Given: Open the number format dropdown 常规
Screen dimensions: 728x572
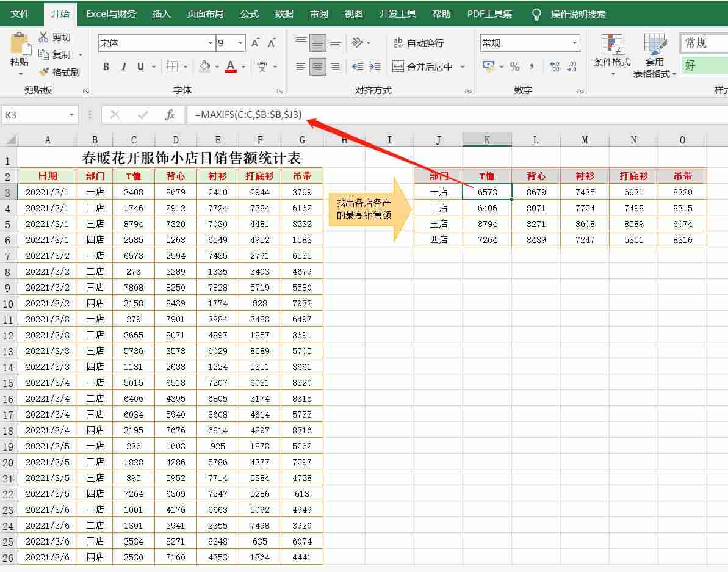Looking at the screenshot, I should coord(575,43).
